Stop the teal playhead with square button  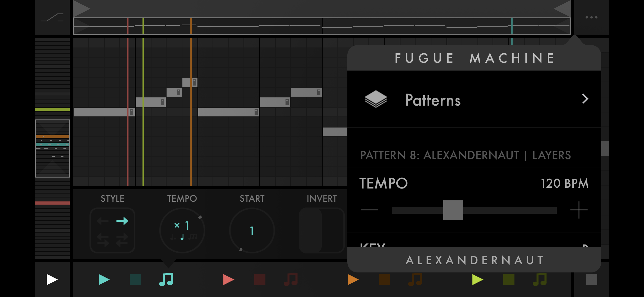coord(135,280)
